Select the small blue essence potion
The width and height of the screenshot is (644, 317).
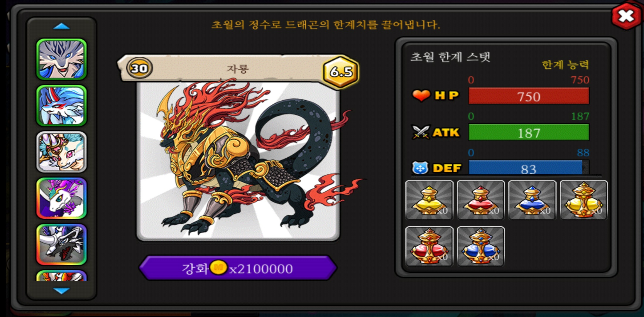click(532, 200)
